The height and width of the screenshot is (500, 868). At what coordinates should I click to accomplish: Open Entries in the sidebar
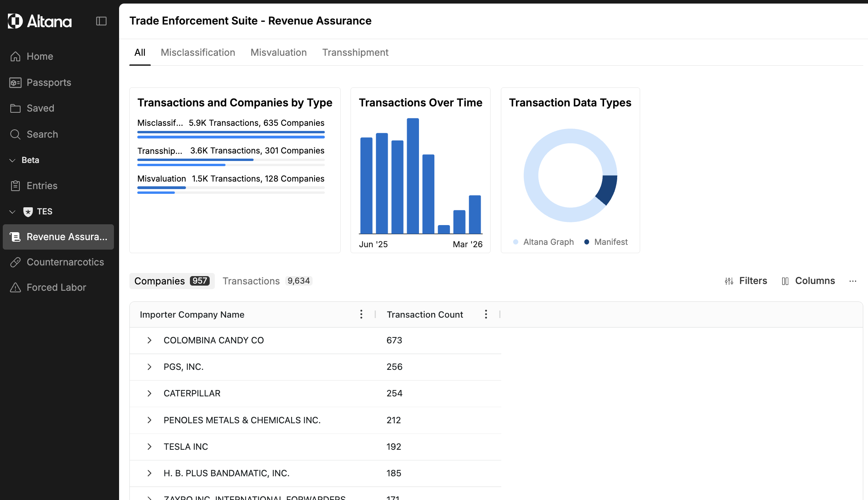[x=58, y=186]
